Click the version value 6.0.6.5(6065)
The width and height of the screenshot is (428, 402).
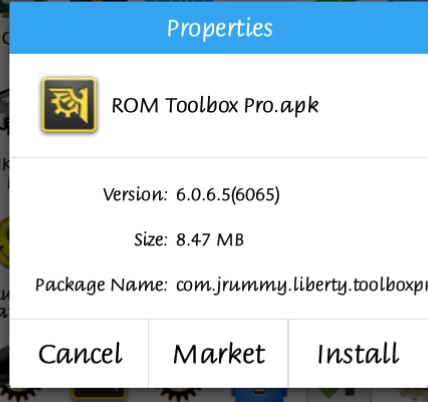[228, 194]
